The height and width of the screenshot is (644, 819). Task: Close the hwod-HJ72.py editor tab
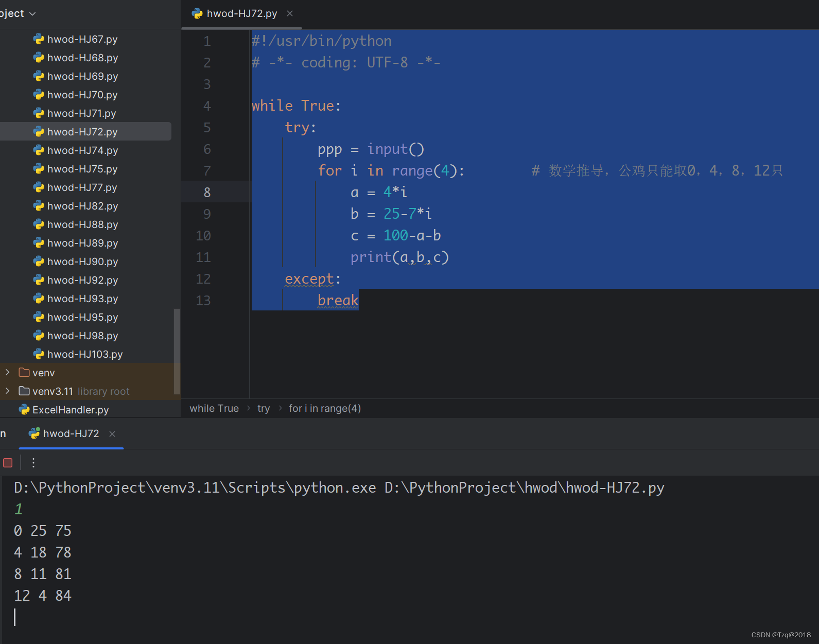[x=290, y=13]
